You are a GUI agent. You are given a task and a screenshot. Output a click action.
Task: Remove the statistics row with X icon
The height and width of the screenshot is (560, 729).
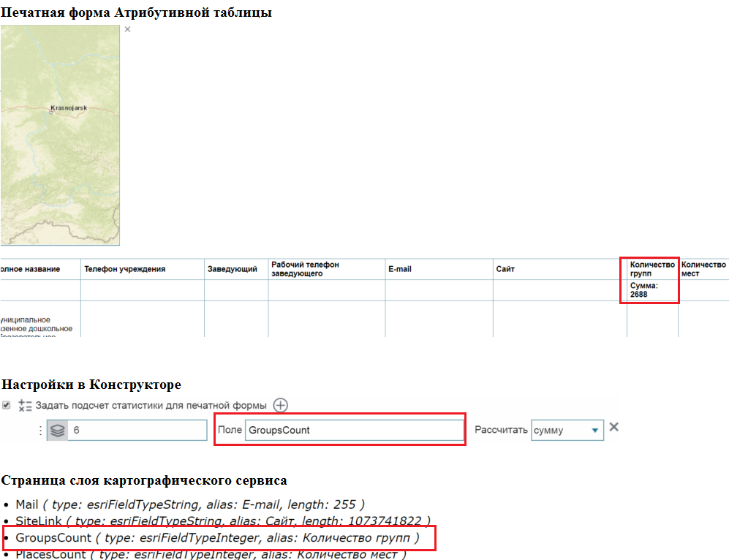(614, 427)
